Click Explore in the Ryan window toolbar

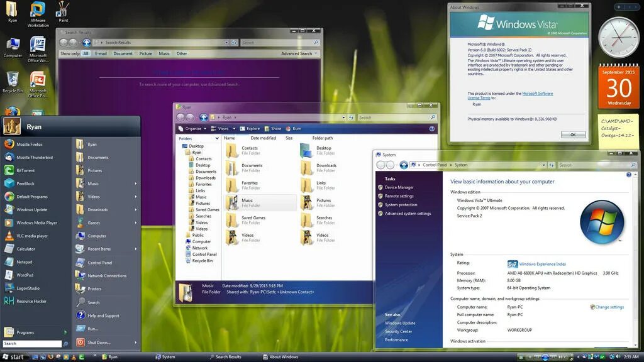tap(250, 129)
